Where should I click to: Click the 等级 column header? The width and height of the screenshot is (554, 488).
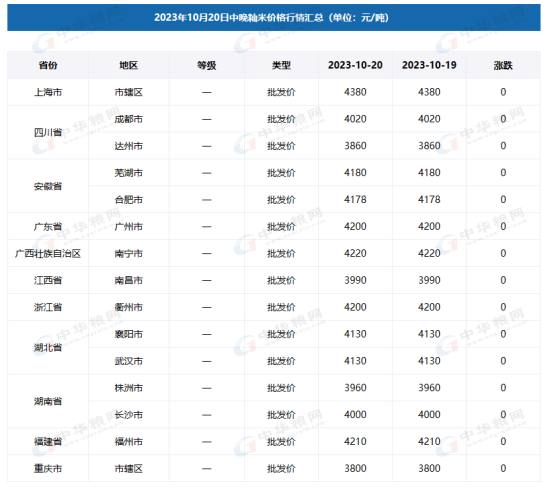[207, 65]
